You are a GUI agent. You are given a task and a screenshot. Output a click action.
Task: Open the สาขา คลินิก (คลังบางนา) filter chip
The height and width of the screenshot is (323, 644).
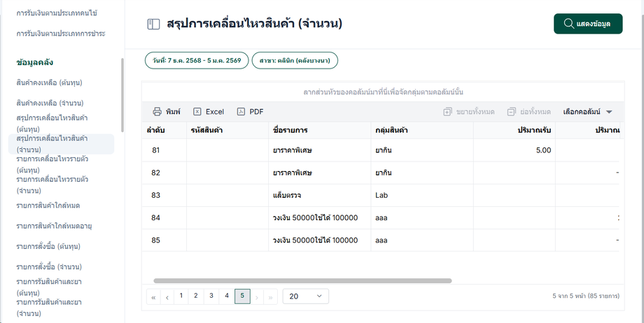pos(295,60)
